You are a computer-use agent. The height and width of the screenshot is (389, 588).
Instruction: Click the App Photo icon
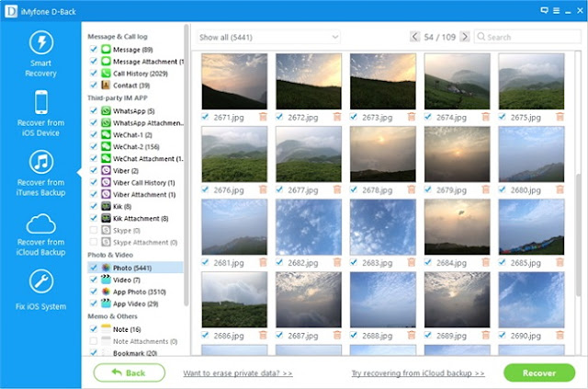pyautogui.click(x=107, y=292)
